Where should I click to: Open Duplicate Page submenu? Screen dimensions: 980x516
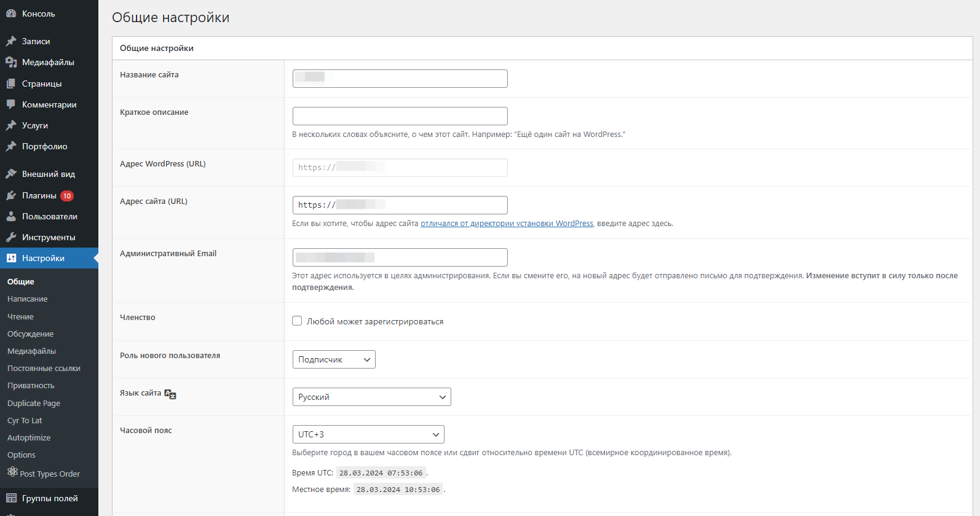[x=34, y=404]
